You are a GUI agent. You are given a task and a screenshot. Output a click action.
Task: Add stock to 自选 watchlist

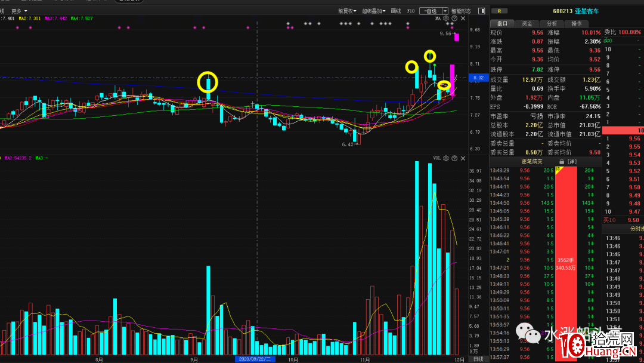[x=431, y=11]
